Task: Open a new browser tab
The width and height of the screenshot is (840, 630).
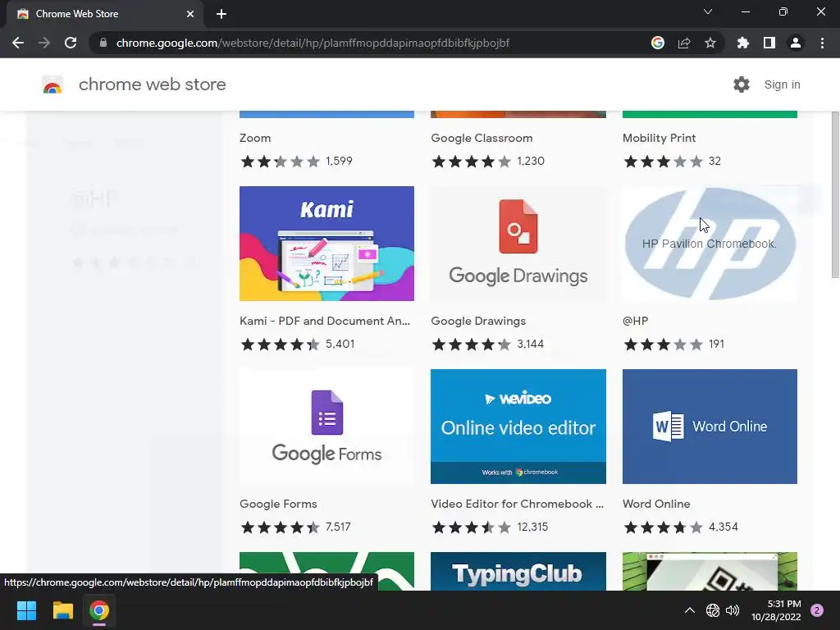Action: (221, 14)
